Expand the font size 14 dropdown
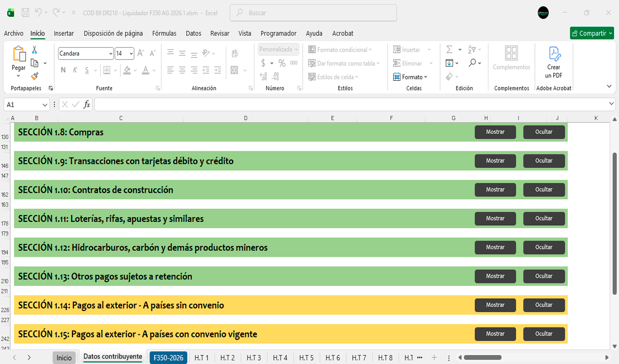 click(131, 54)
